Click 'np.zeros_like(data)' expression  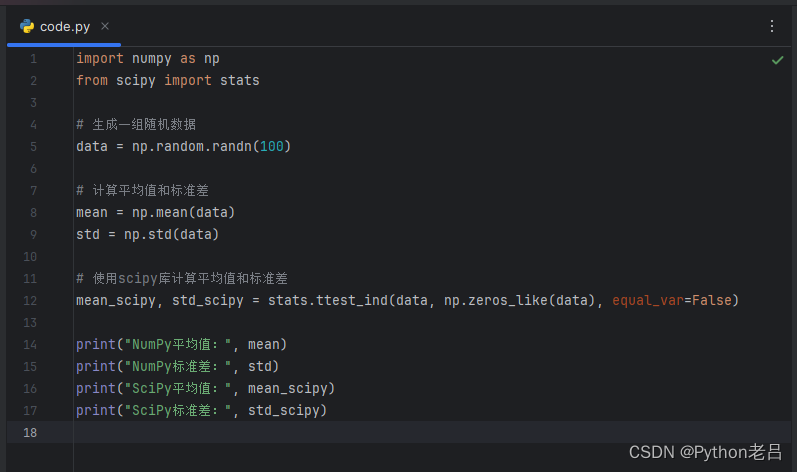point(519,301)
